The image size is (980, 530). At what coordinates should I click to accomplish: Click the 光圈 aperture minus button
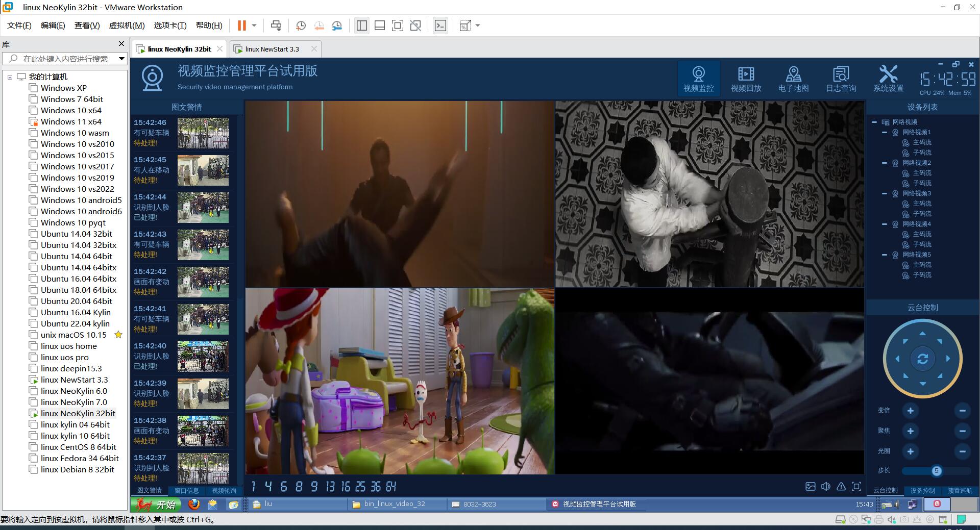(962, 451)
